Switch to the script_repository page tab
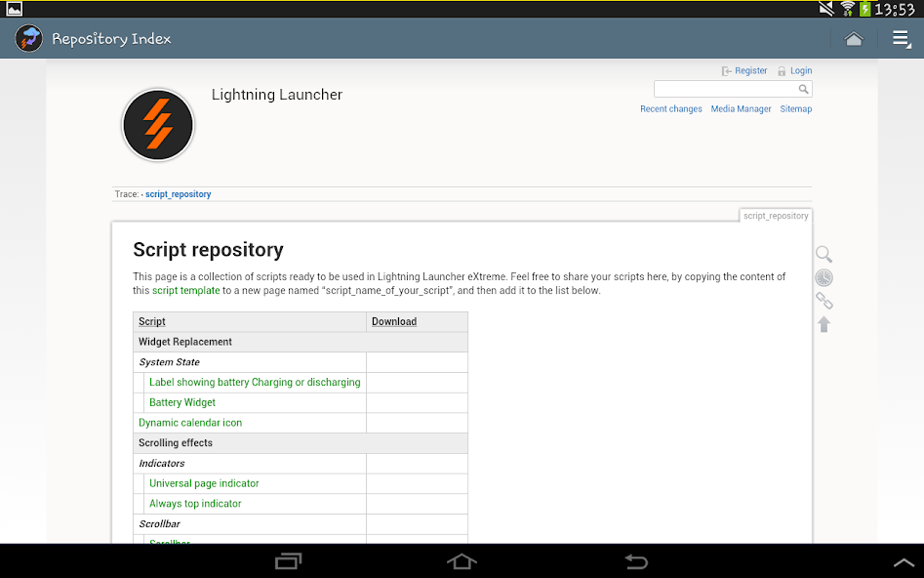This screenshot has width=924, height=578. [x=776, y=215]
